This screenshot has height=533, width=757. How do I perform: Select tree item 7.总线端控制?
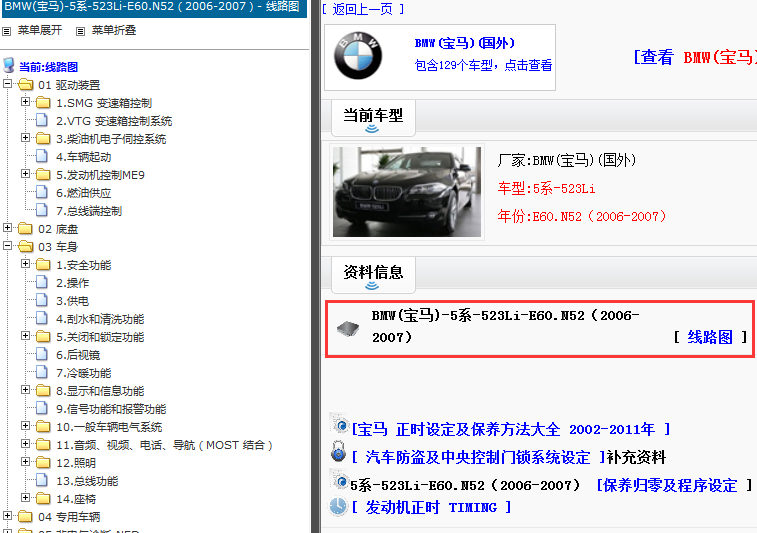[89, 211]
